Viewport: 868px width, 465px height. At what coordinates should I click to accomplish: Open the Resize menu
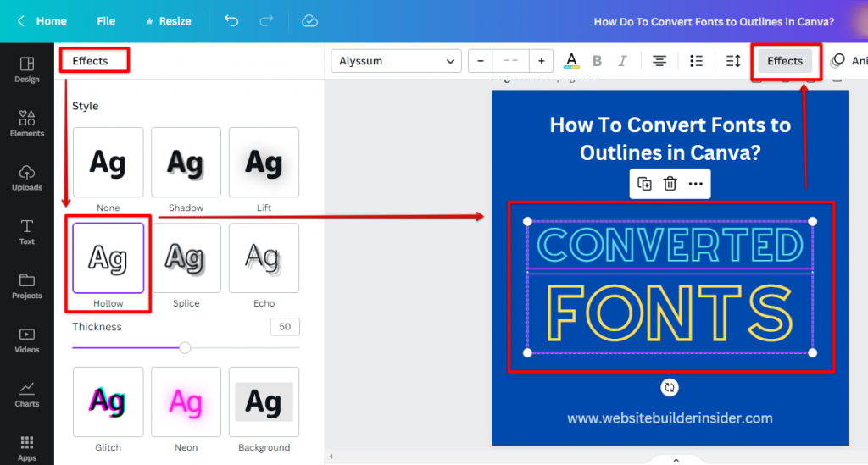tap(168, 21)
